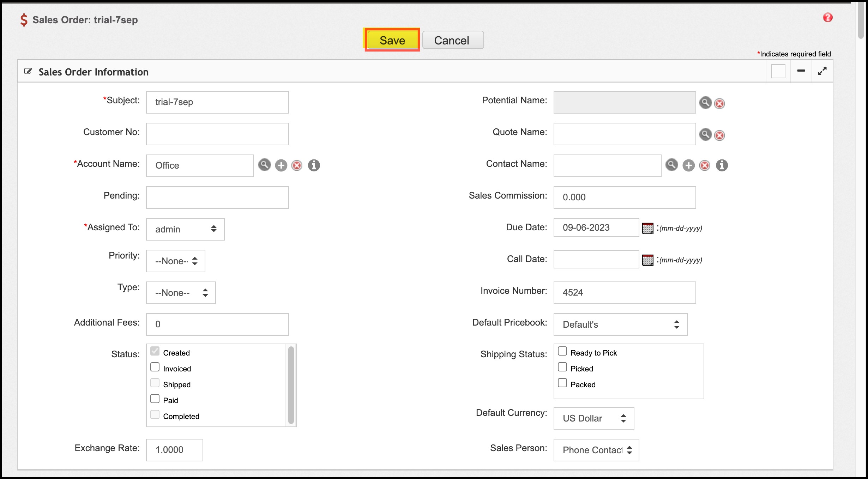868x479 pixels.
Task: Open the Assigned To admin dropdown
Action: pos(185,229)
